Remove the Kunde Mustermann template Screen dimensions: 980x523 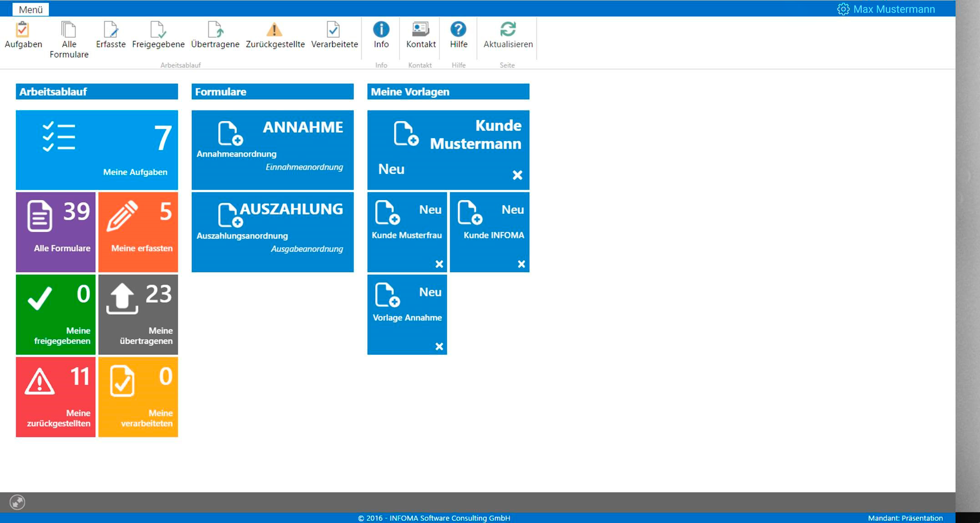[517, 175]
